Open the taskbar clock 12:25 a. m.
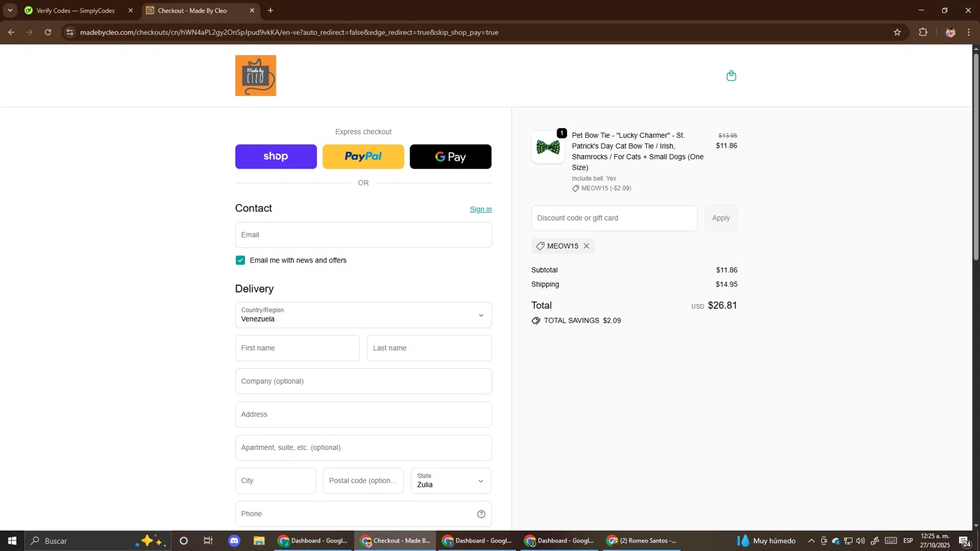 point(935,541)
